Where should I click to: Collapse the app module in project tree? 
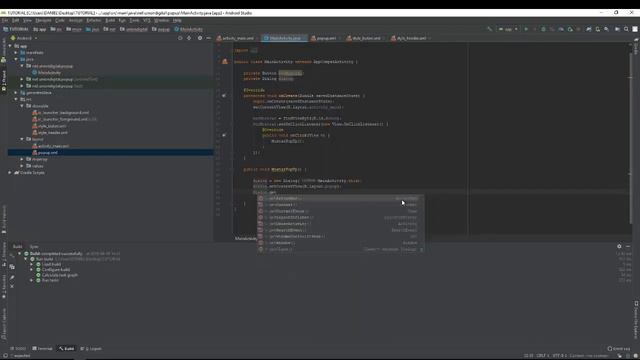click(x=10, y=46)
